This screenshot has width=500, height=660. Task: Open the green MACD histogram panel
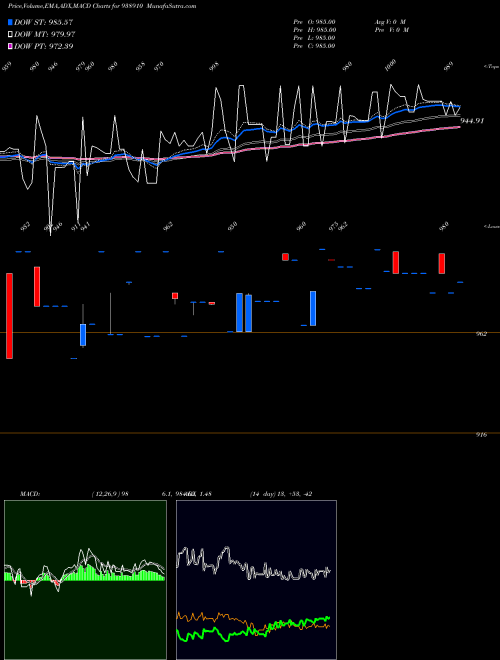point(85,580)
